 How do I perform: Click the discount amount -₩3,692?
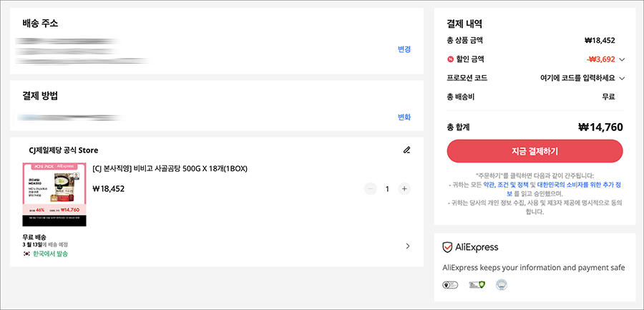(x=601, y=59)
